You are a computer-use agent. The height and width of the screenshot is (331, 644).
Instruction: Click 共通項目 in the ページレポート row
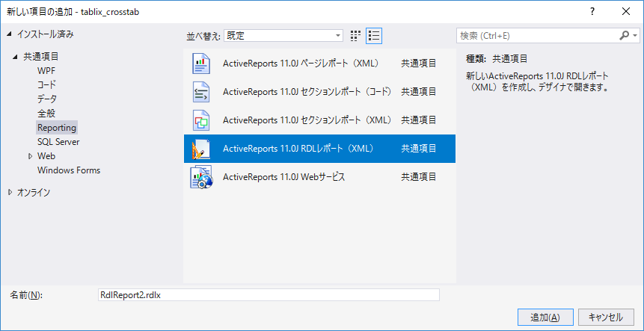[x=419, y=64]
